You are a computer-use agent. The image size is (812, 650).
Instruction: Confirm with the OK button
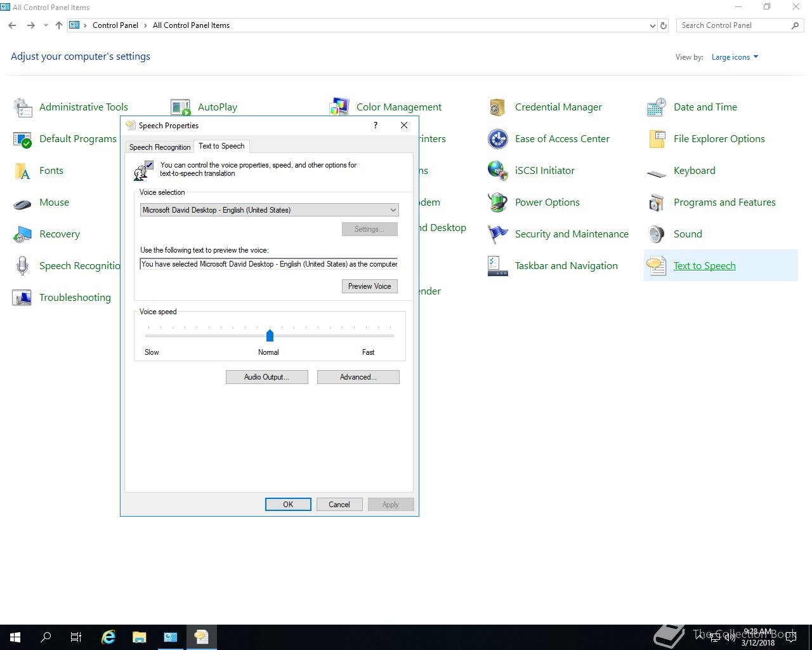(x=288, y=505)
